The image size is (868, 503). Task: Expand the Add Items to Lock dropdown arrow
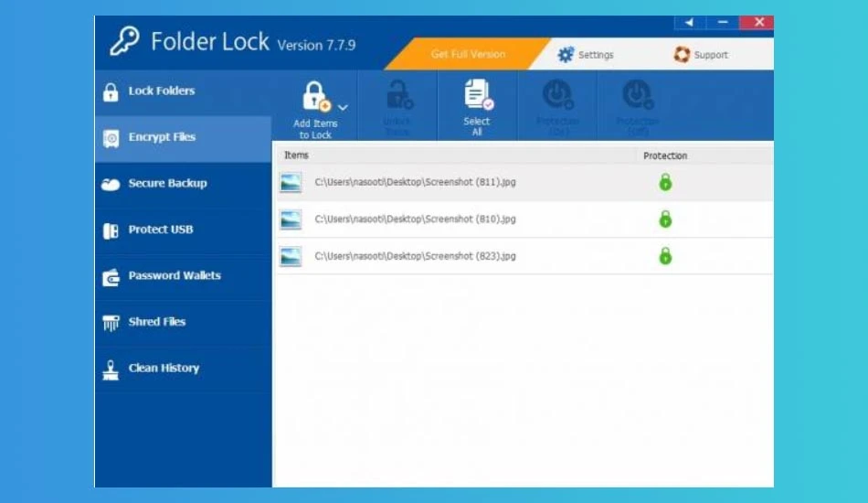(343, 108)
